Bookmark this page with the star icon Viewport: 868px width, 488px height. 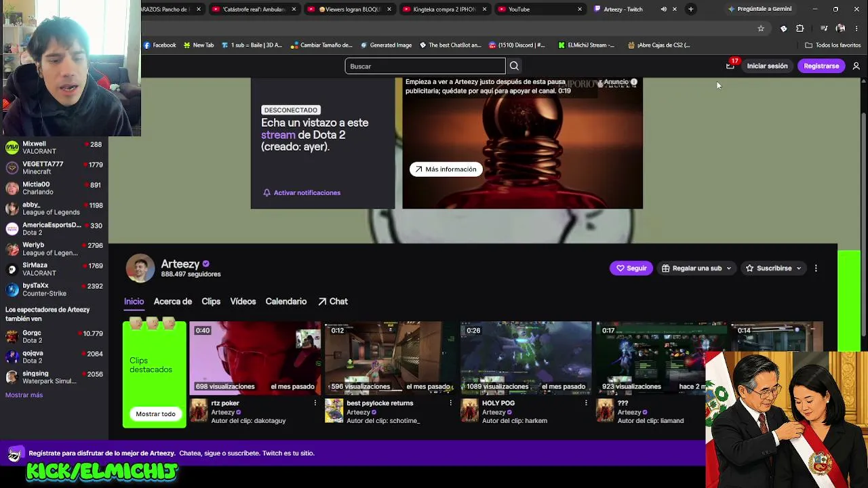pos(761,28)
